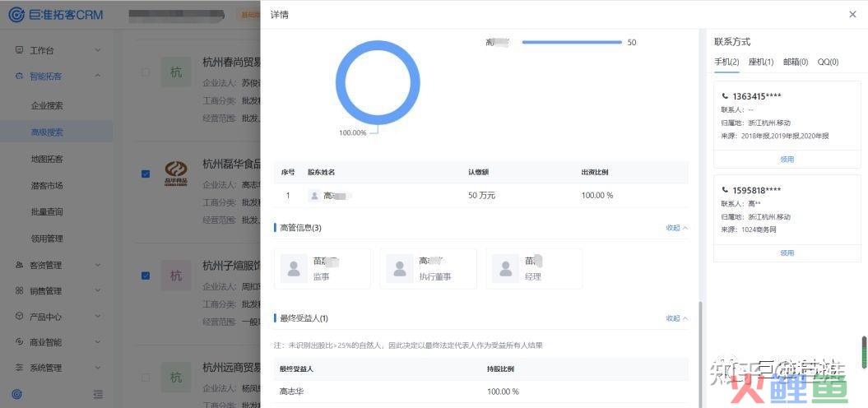
Task: Expand the 系统管理 menu chevron
Action: (98, 368)
